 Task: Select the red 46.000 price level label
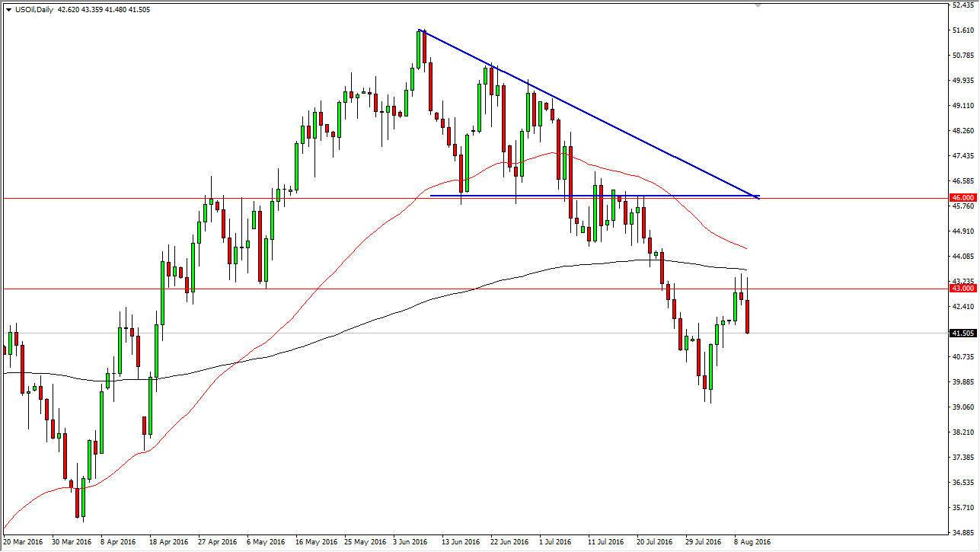(x=963, y=197)
